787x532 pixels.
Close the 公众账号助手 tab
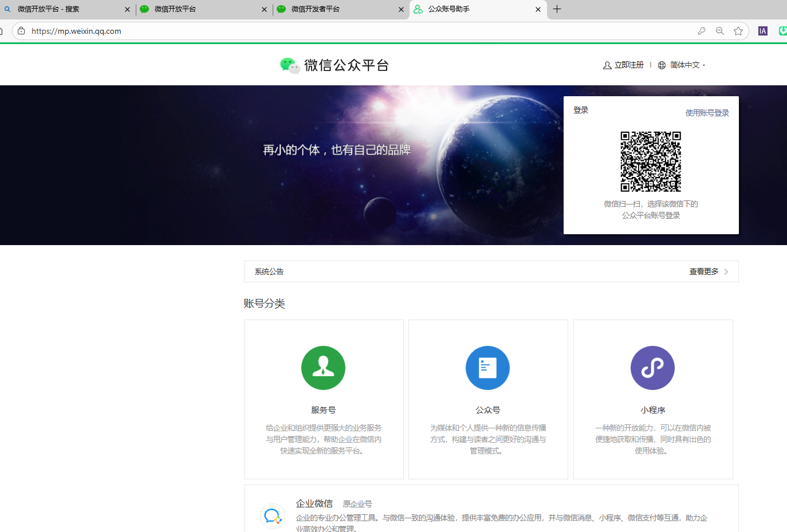538,9
